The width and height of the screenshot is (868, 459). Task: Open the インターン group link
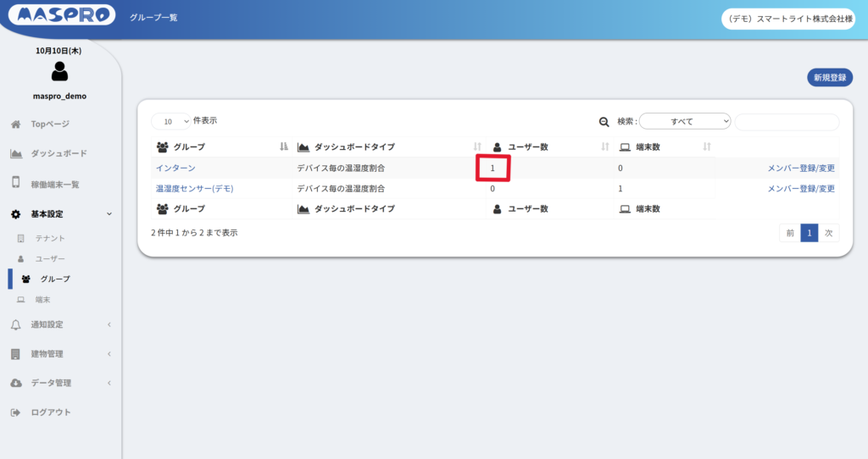[x=175, y=169]
